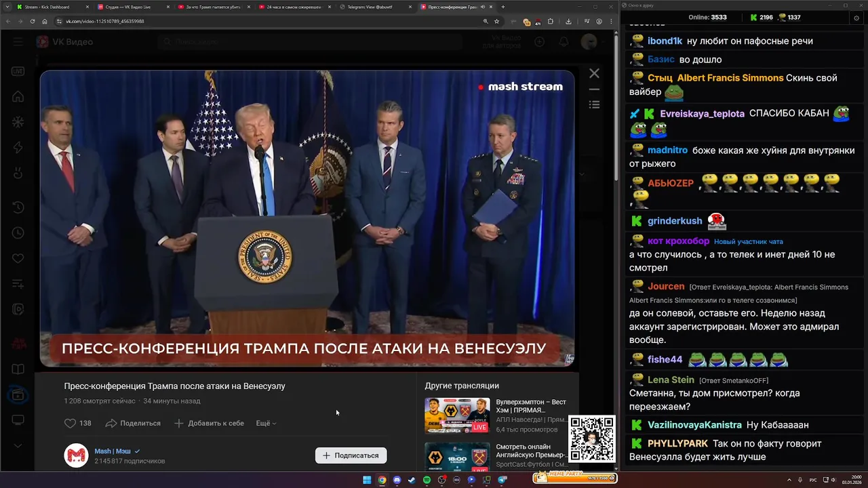Open Steam from the taskbar
The image size is (868, 488).
pyautogui.click(x=412, y=480)
